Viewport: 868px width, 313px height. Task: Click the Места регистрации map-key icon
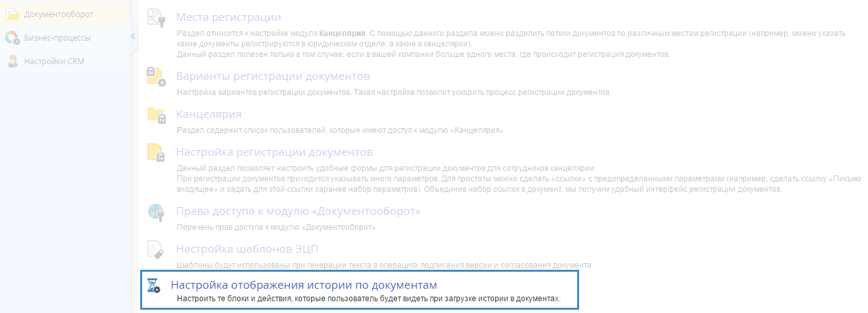click(x=157, y=18)
